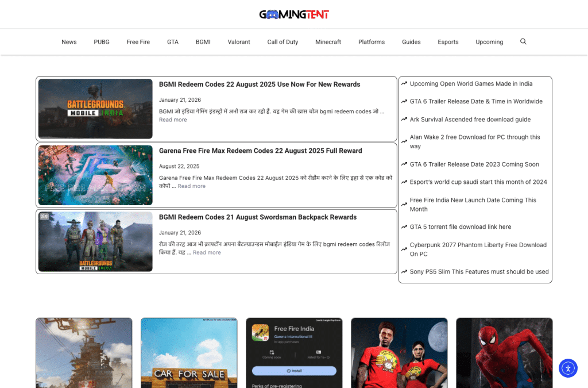Open the Car For Sale card image
The width and height of the screenshot is (588, 388).
click(x=189, y=353)
